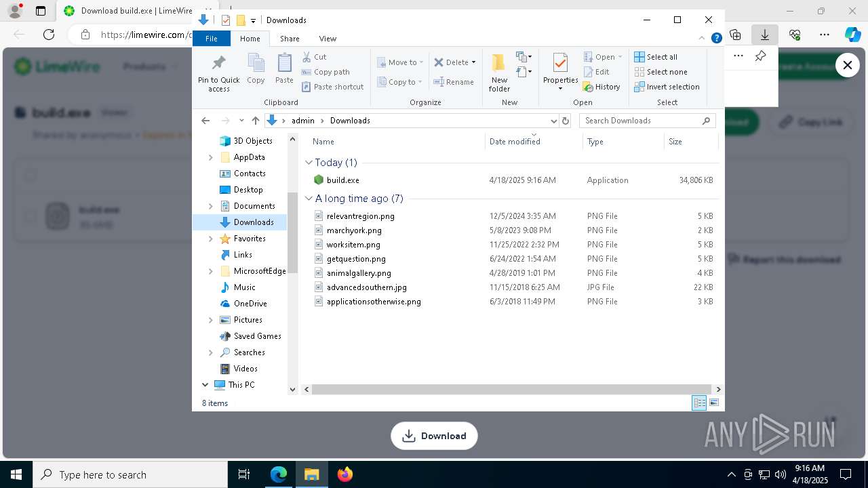This screenshot has height=488, width=868.
Task: Switch to the Share ribbon tab
Action: [290, 39]
